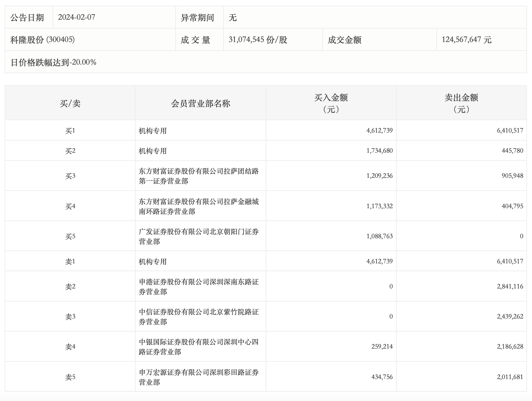This screenshot has width=532, height=401.
Task: Select sell amount 2,186,628
Action: coord(510,347)
